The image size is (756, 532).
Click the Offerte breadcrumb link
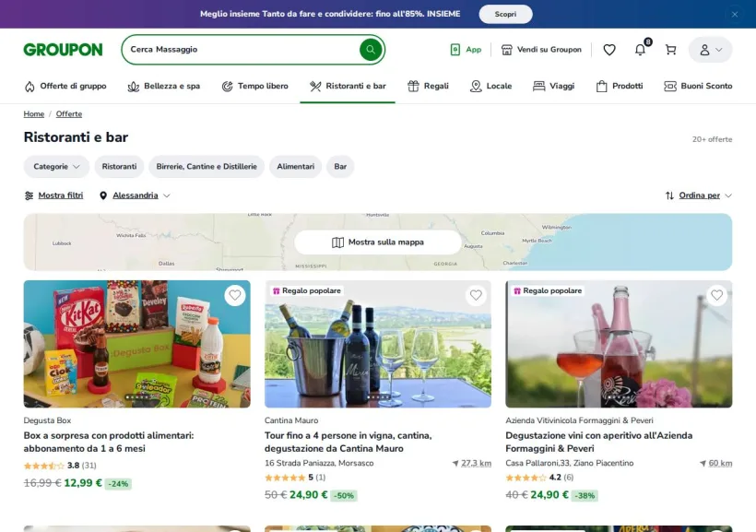coord(69,113)
